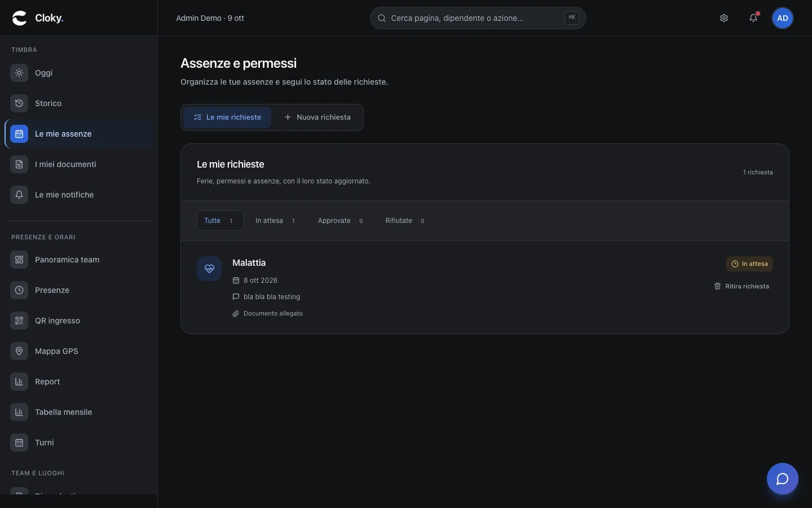Open notifications bell in top bar

pyautogui.click(x=753, y=18)
